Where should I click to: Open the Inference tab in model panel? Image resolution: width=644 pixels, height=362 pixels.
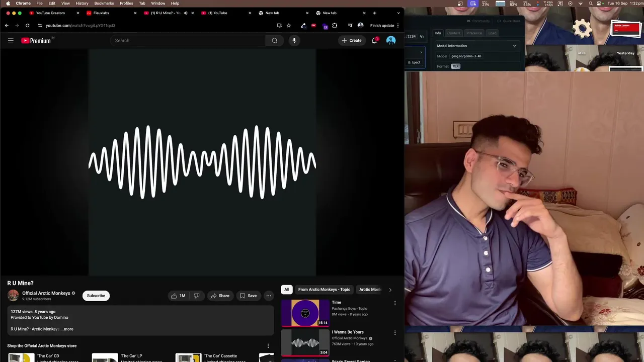[474, 33]
